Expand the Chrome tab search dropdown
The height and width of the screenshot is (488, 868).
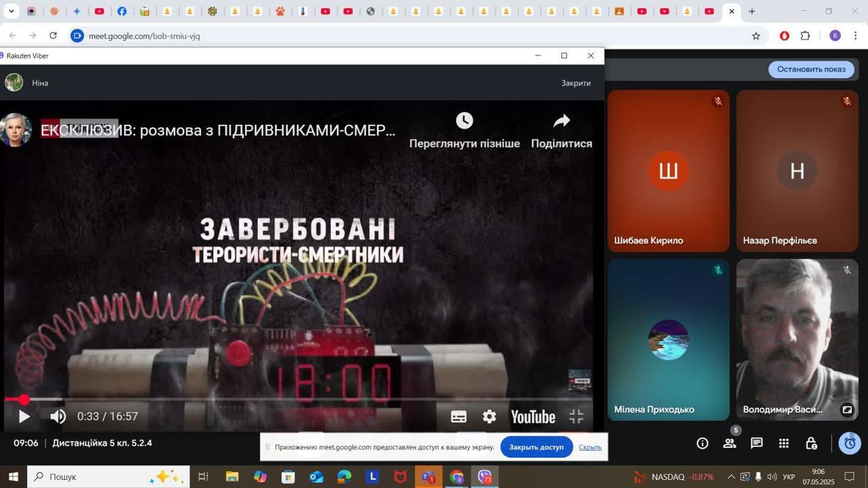point(11,12)
